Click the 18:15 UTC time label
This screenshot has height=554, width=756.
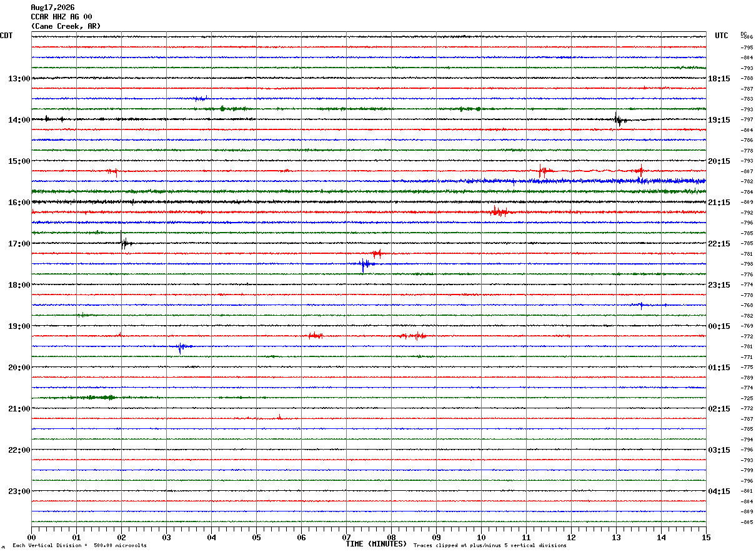point(719,79)
